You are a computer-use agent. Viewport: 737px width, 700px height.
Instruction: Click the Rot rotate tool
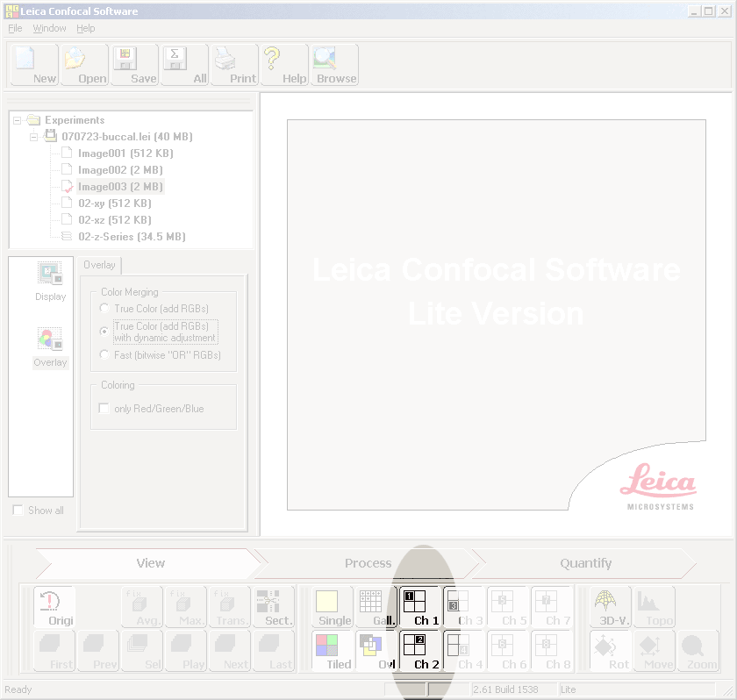tap(611, 651)
